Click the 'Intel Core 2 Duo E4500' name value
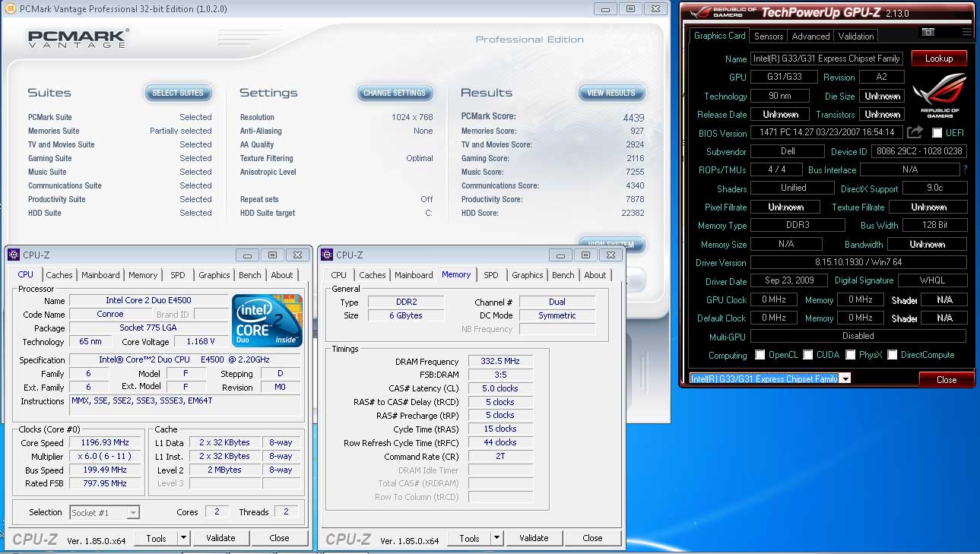 coord(148,300)
